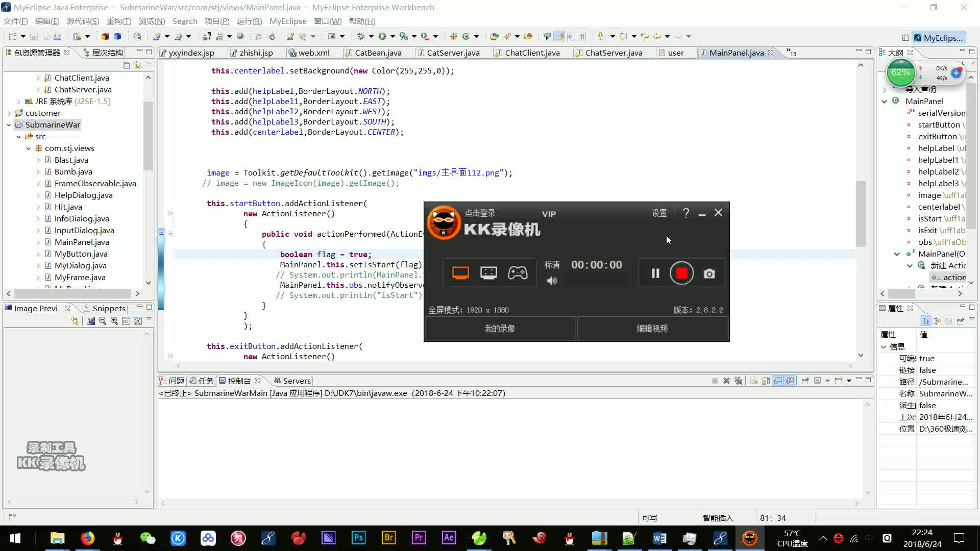Click the record button in KK录像机
The height and width of the screenshot is (551, 980).
point(682,273)
